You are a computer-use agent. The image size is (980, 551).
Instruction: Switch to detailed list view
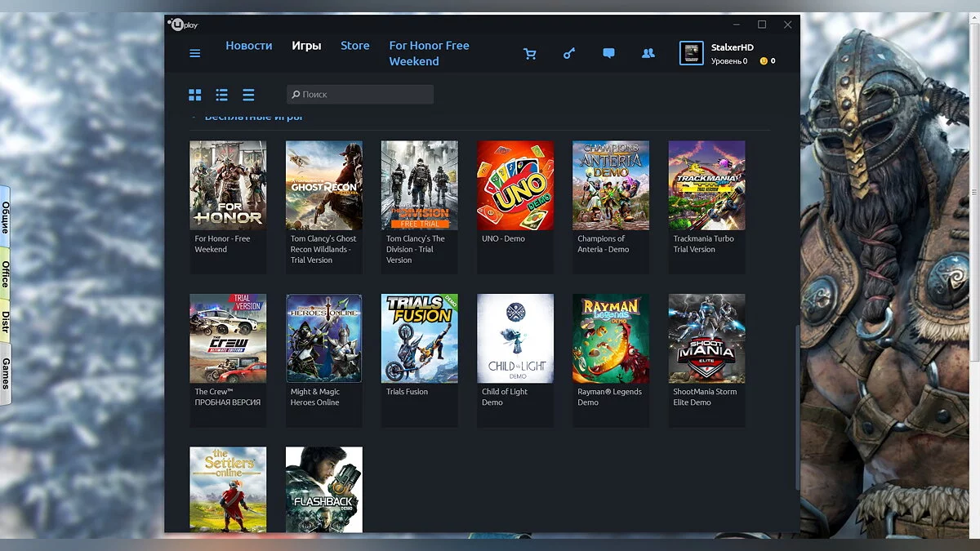[221, 96]
